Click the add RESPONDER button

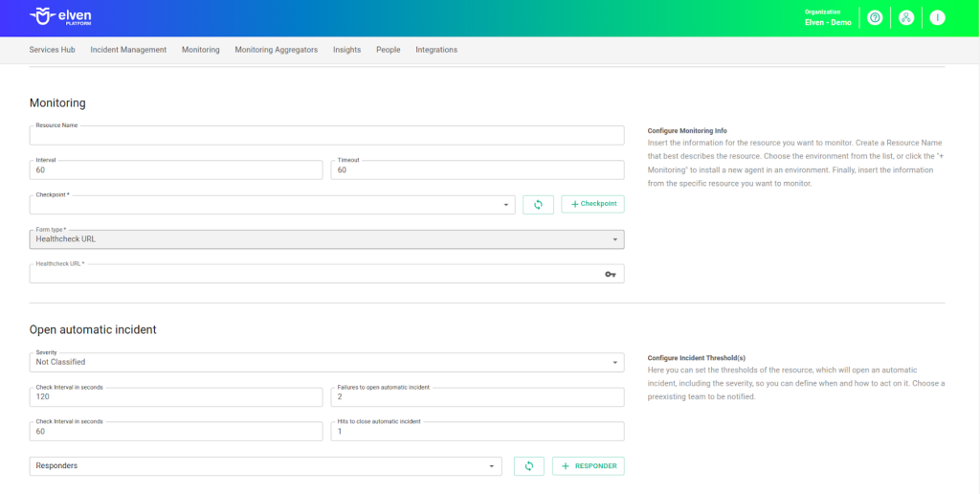[x=588, y=466]
